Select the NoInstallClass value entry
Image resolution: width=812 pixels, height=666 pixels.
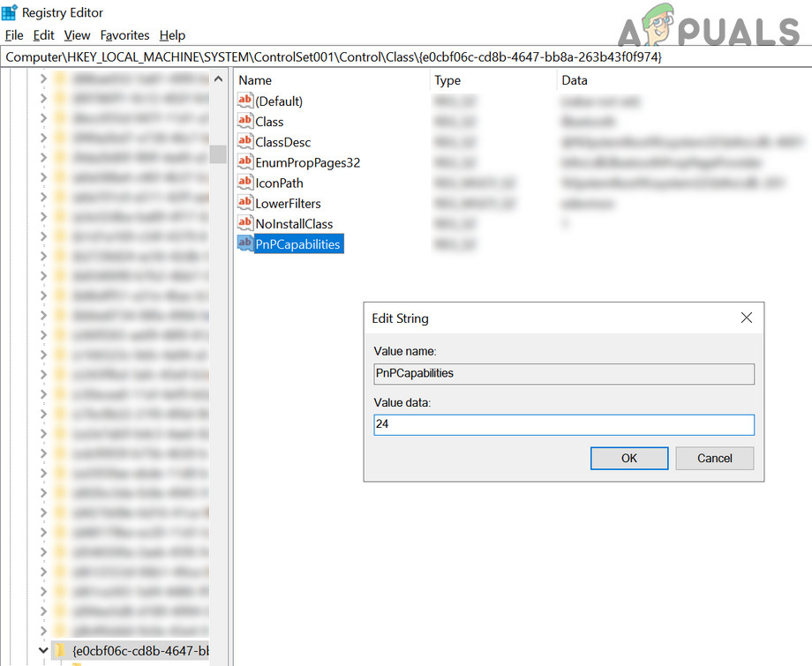pyautogui.click(x=294, y=223)
